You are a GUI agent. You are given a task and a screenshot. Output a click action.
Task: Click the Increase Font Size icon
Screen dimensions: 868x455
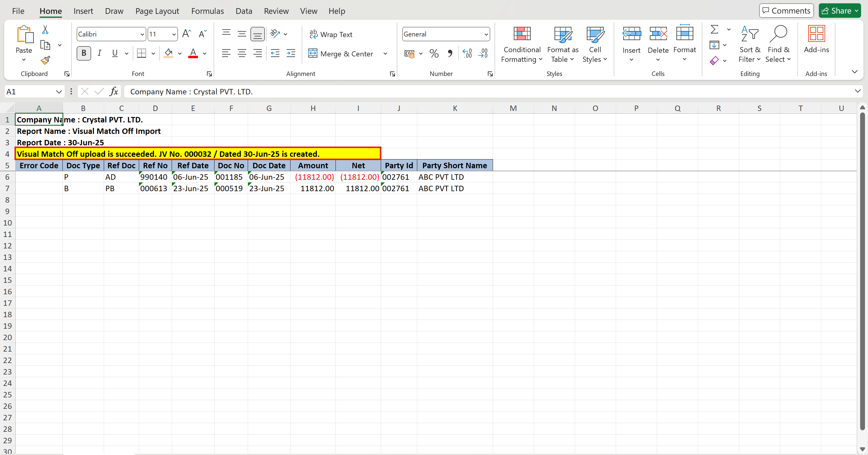tap(186, 34)
